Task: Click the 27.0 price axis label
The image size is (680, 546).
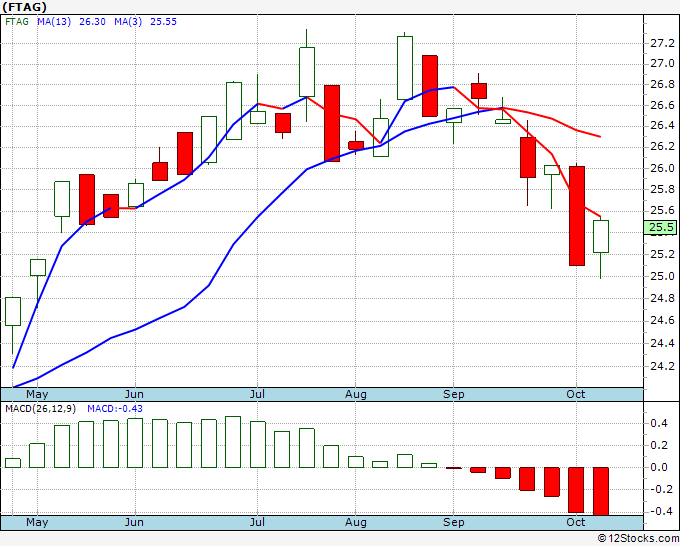Action: point(662,63)
